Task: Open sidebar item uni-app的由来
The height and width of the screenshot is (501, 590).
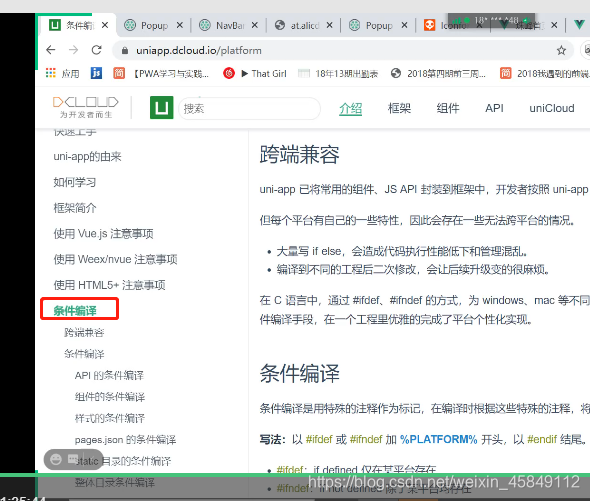Action: point(87,157)
